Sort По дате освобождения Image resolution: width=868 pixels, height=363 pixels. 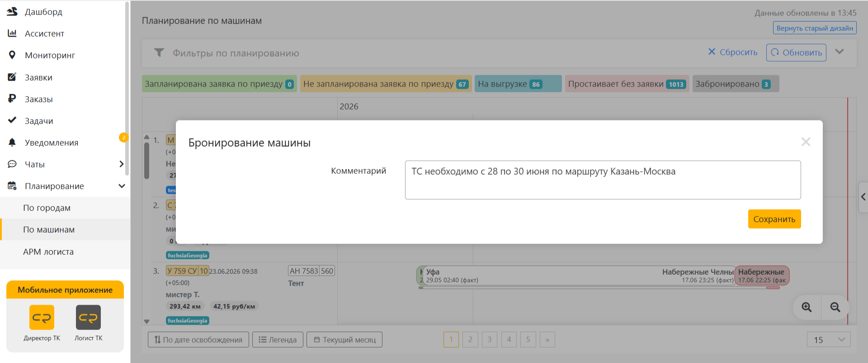click(198, 339)
